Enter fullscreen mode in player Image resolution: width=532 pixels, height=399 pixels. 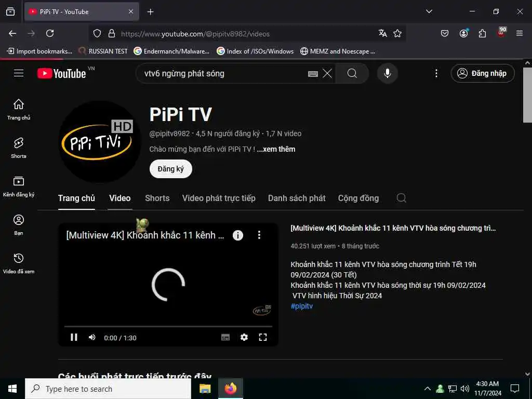[x=262, y=337]
